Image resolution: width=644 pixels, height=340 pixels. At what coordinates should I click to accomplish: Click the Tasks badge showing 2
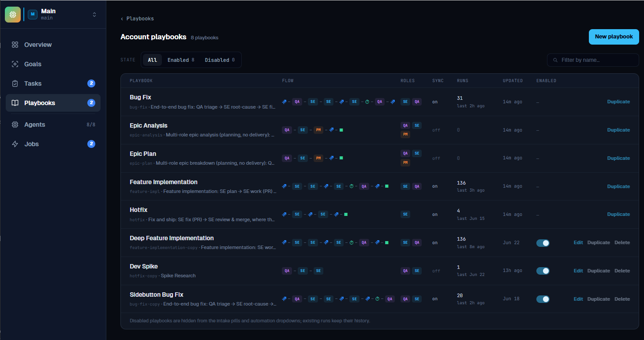(x=91, y=83)
